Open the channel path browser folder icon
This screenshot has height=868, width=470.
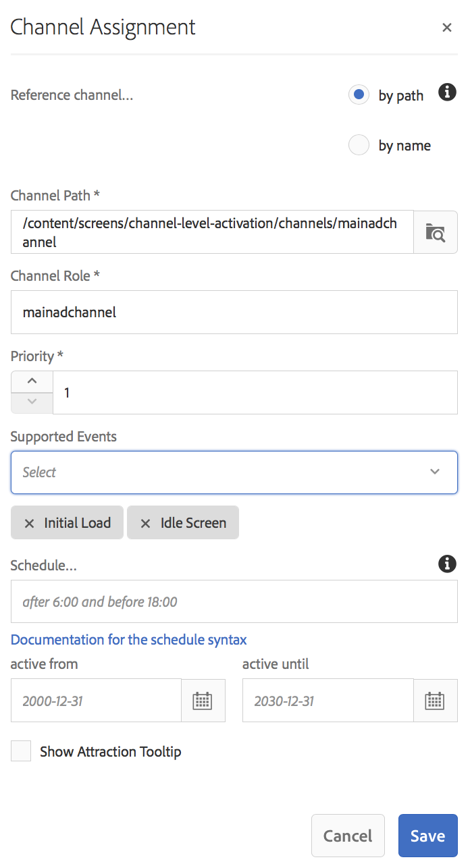click(x=436, y=232)
